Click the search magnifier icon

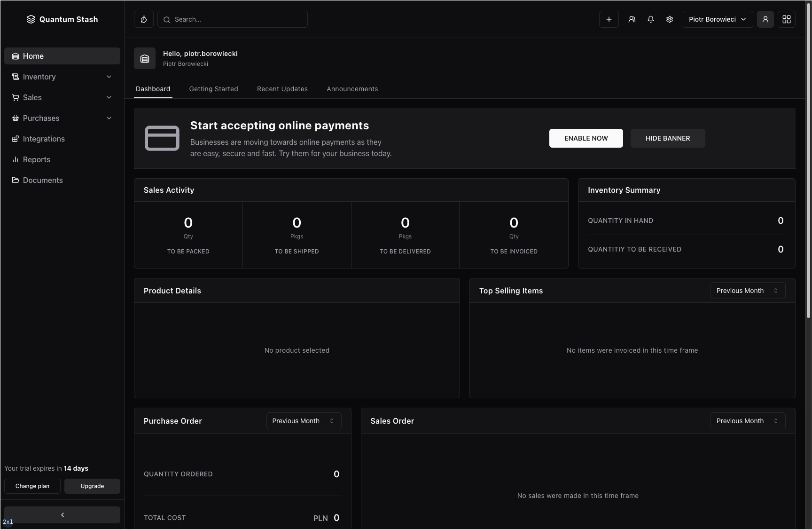pos(167,19)
